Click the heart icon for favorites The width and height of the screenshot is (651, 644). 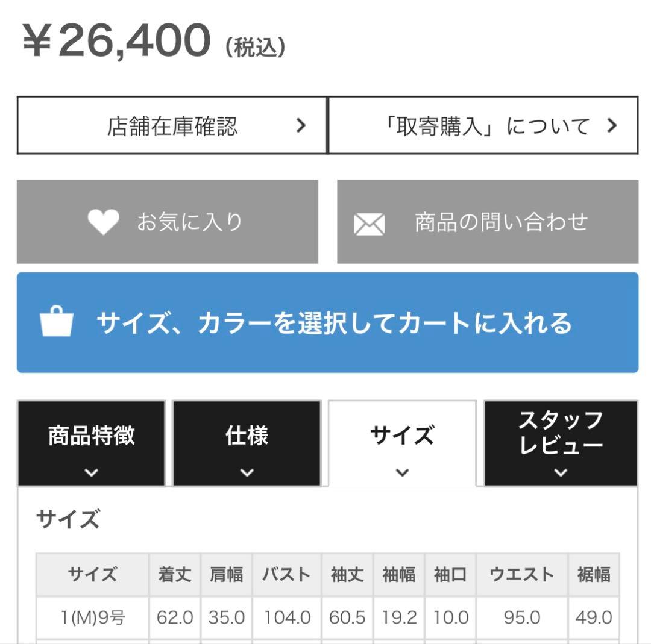point(104,221)
